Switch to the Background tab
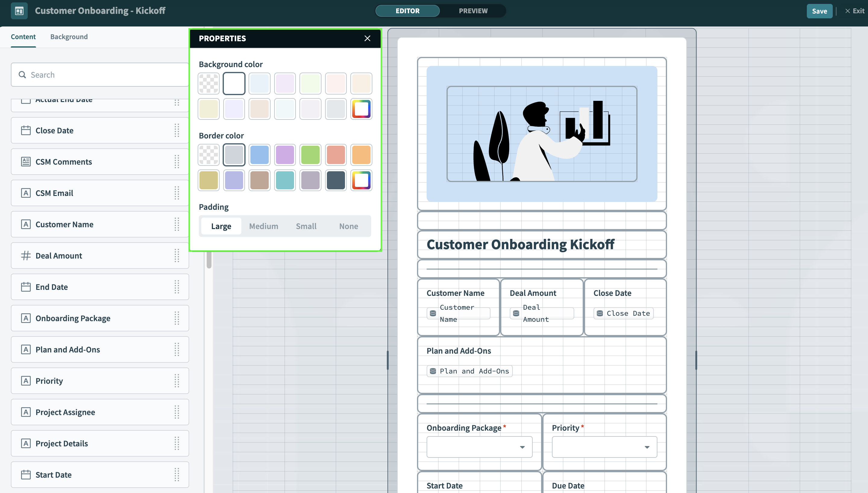Image resolution: width=868 pixels, height=493 pixels. [69, 37]
